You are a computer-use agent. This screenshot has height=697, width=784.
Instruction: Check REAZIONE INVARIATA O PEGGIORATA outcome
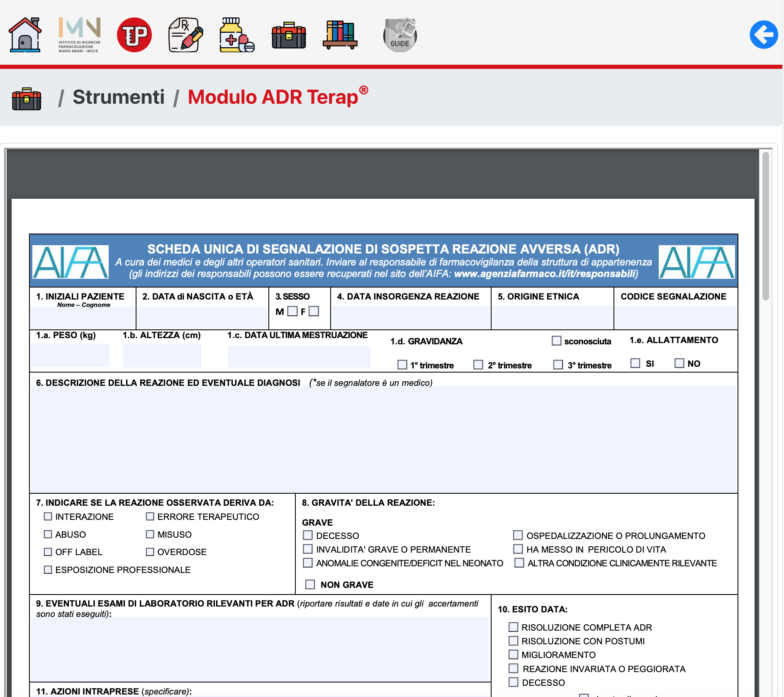coord(514,668)
